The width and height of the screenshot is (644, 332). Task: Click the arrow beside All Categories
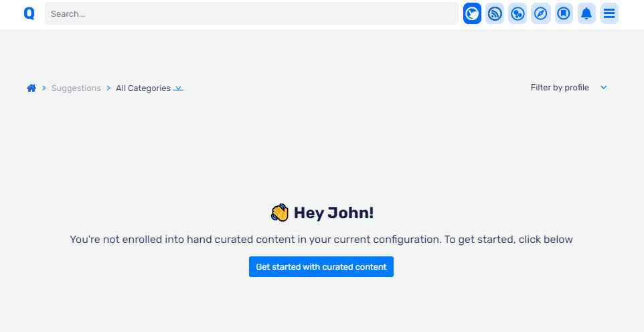178,88
